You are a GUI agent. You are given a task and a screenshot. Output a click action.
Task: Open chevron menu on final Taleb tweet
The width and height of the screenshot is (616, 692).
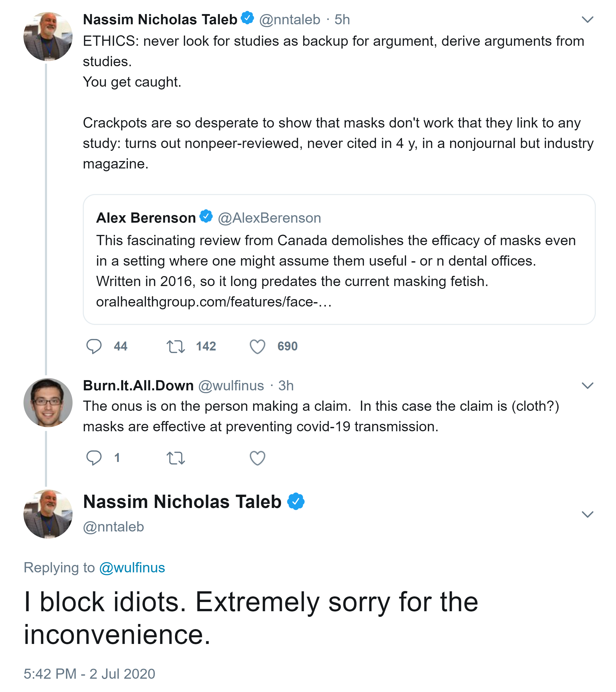tap(587, 514)
